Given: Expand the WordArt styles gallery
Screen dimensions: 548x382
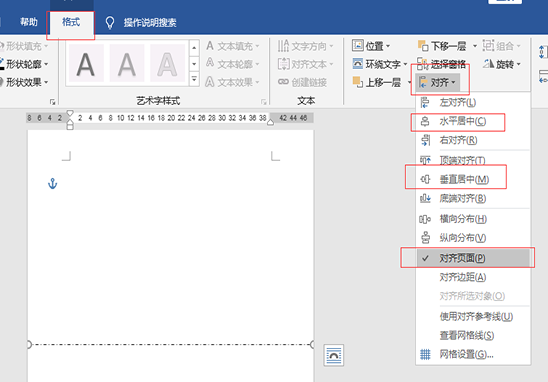Looking at the screenshot, I should 194,79.
